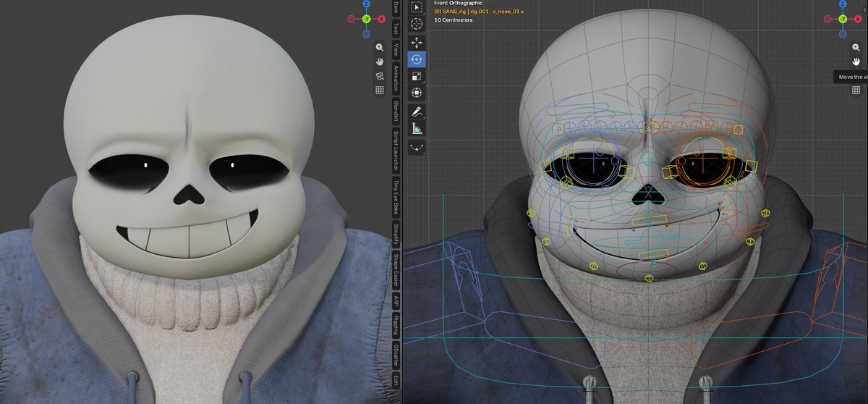
Task: Select the Scale tool
Action: click(x=417, y=76)
